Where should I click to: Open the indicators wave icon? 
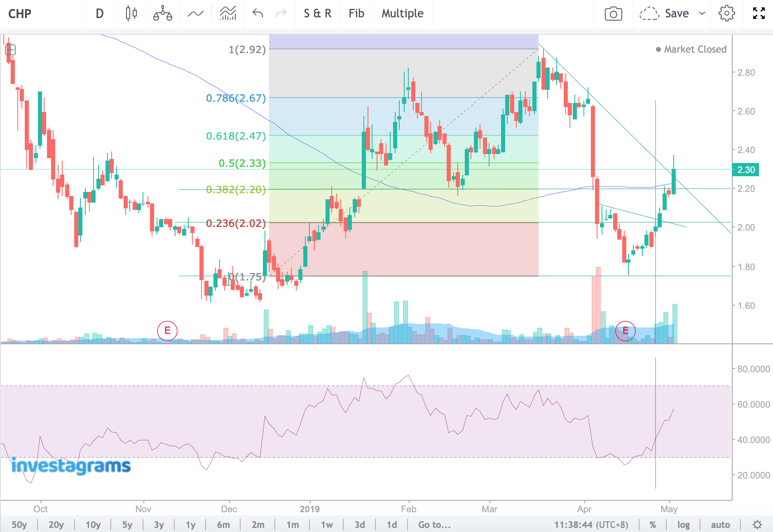coord(196,14)
